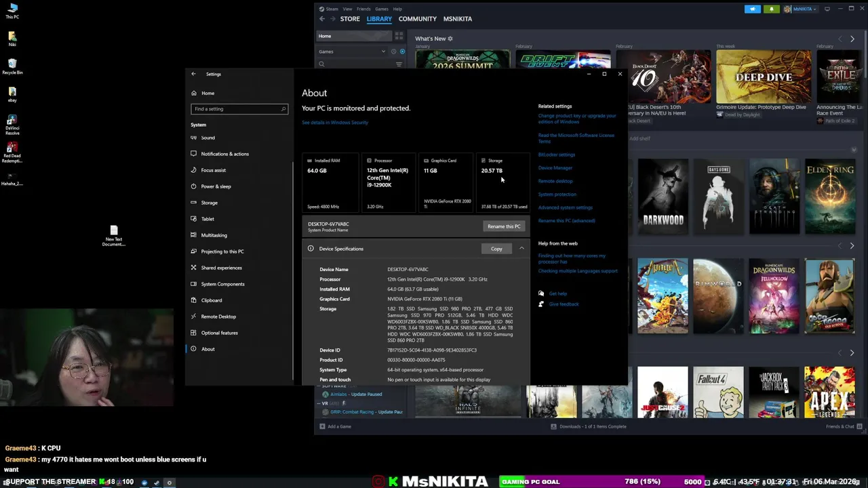Click the Settings back arrow
The width and height of the screenshot is (868, 488).
pyautogui.click(x=193, y=74)
